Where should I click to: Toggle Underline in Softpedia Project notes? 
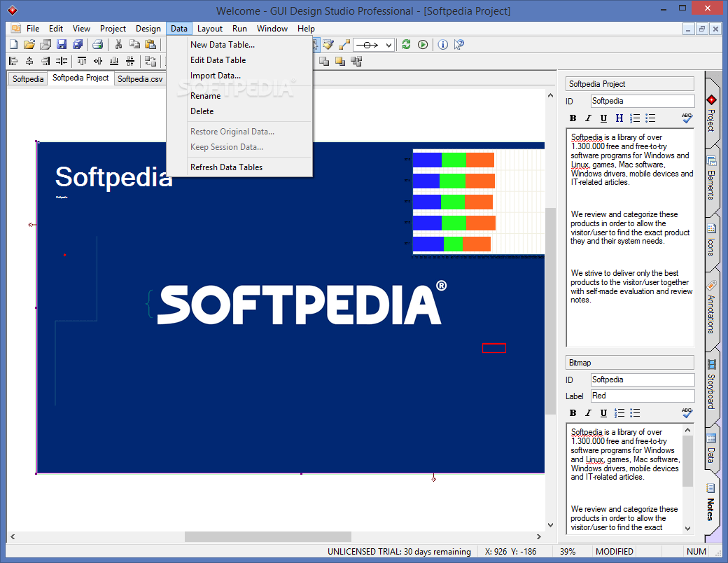click(603, 118)
